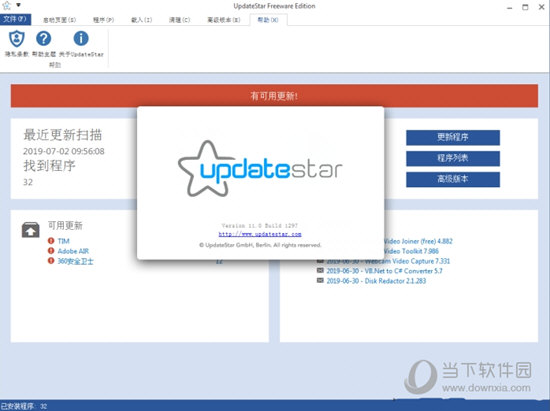
Task: Switch to the 清理(C) ribbon tab
Action: click(179, 20)
